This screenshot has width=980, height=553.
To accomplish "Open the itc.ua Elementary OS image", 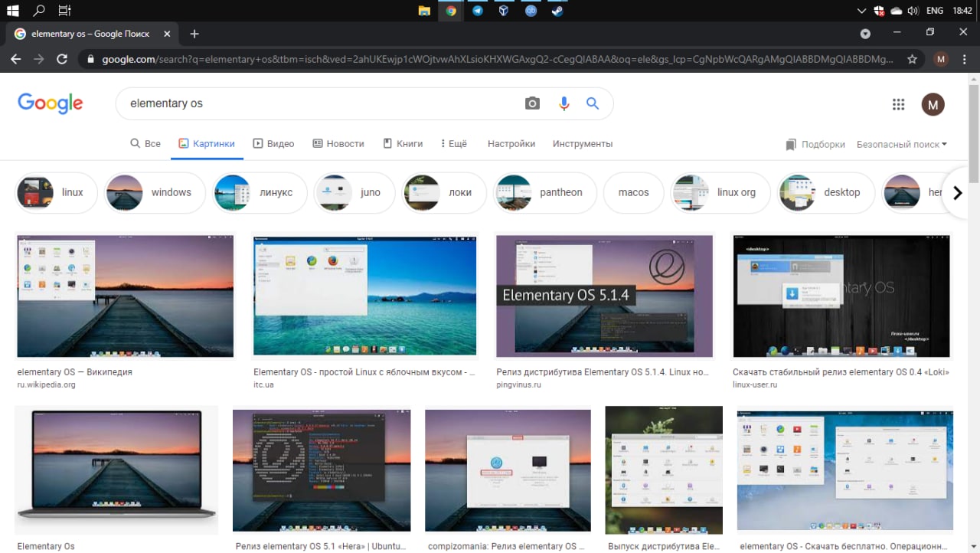I will [x=364, y=296].
